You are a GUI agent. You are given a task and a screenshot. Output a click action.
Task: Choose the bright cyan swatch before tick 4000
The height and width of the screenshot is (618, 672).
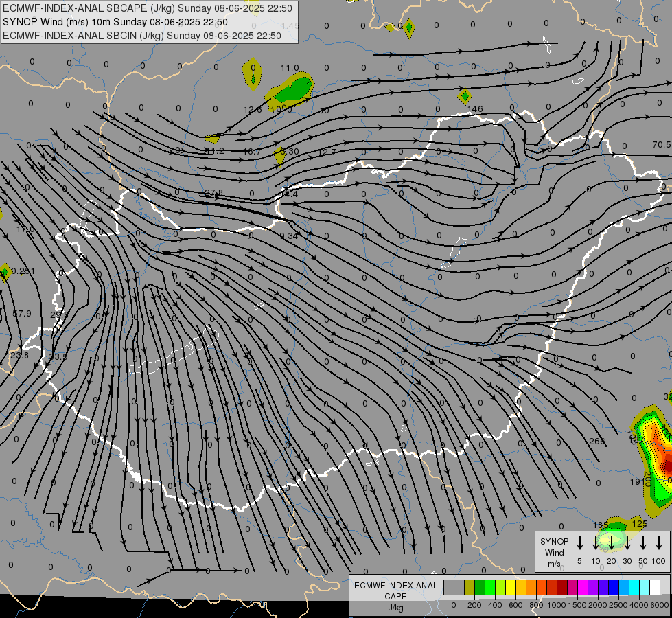[634, 587]
